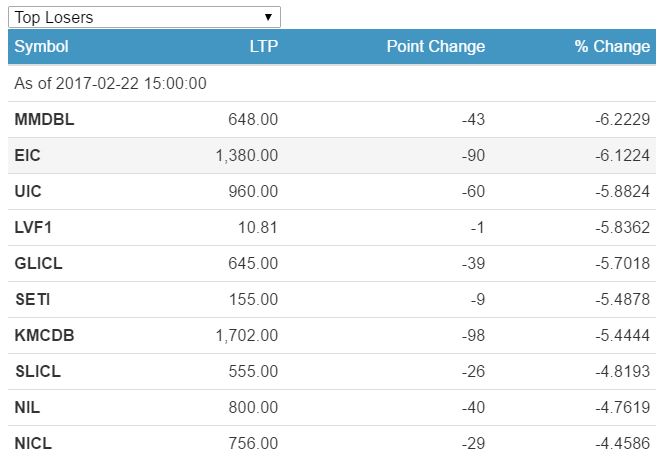
Task: Click UIC's point change -60
Action: (x=473, y=192)
